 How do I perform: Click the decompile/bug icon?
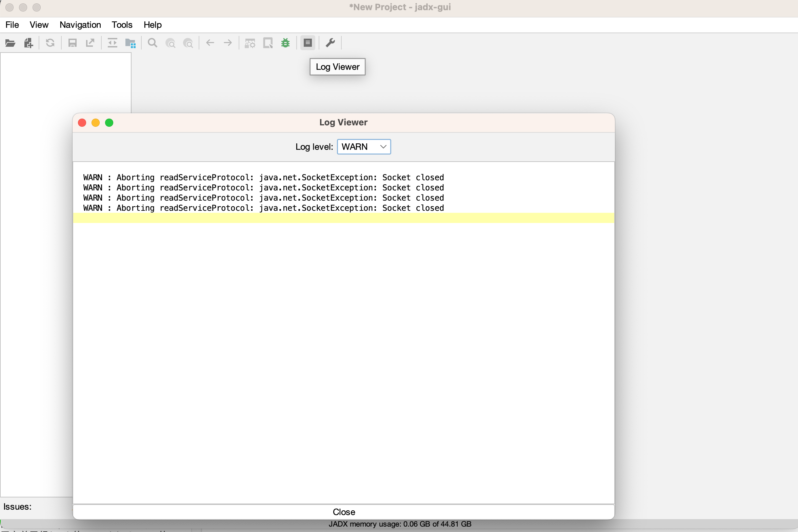tap(285, 42)
